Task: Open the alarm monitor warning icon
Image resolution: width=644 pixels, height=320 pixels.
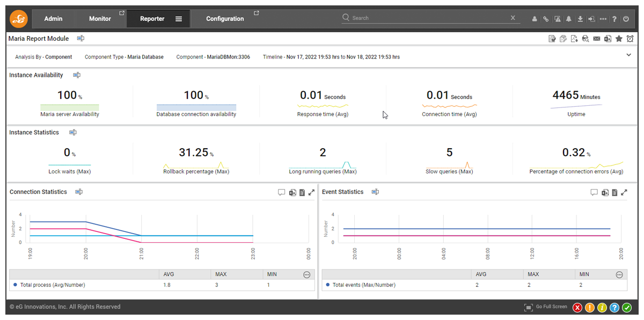Action: click(x=558, y=19)
